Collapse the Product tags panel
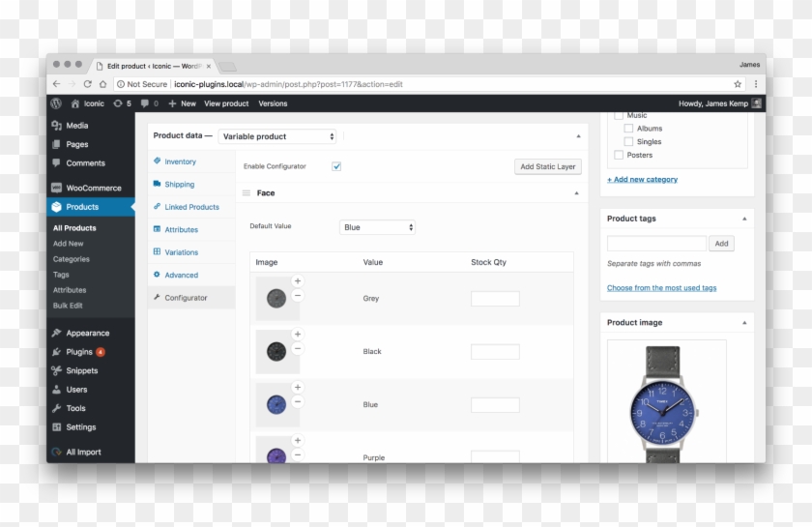The height and width of the screenshot is (527, 812). point(744,219)
